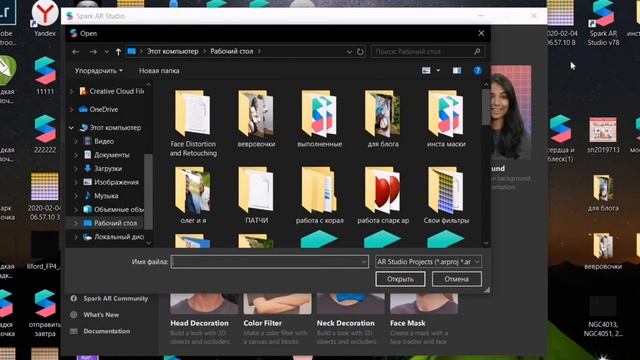Select Рабочий стол in navigation tree
The width and height of the screenshot is (640, 360).
110,223
